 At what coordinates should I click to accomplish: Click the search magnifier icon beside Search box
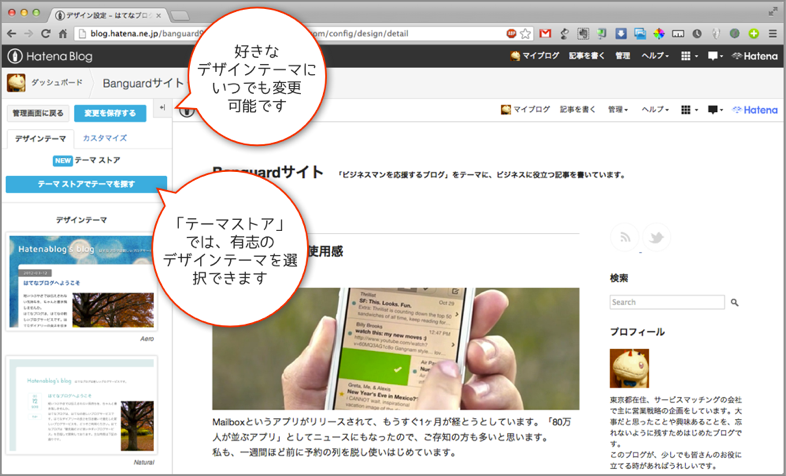(734, 302)
